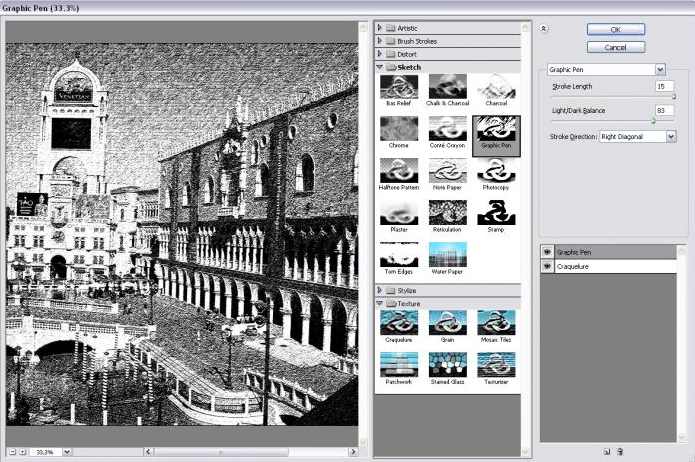Viewport: 695px width, 462px height.
Task: Hide the Graphic Pen effect layer
Action: tap(547, 252)
